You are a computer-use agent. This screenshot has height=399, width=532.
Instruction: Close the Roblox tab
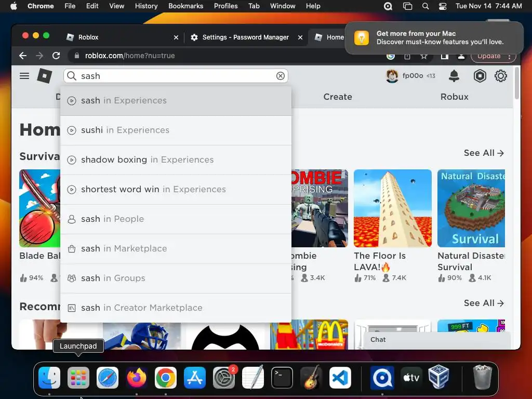tap(176, 37)
